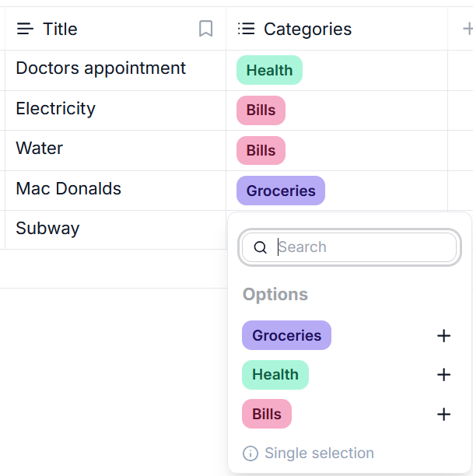Click the Bills tag in Water row
This screenshot has height=476, width=473.
click(x=261, y=150)
